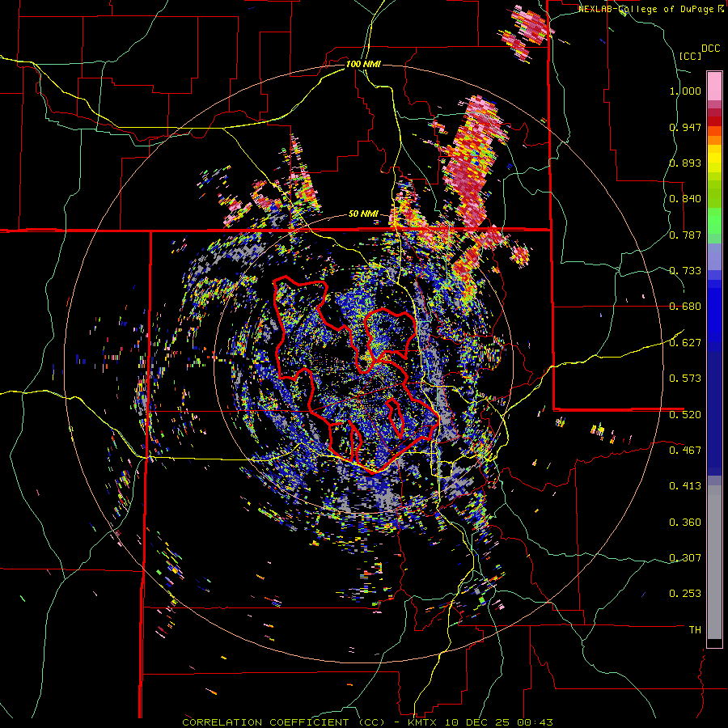Click the 0.307 legend value
Screen dimensions: 728x728
(x=685, y=558)
